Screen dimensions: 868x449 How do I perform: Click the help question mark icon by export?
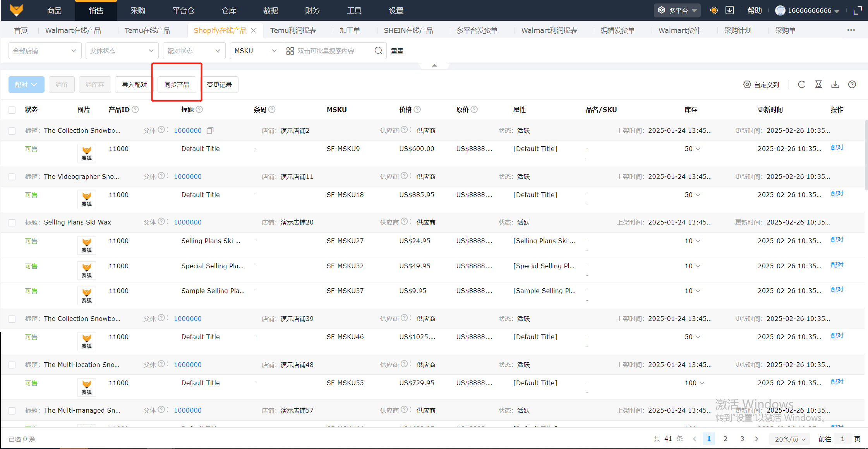[852, 84]
